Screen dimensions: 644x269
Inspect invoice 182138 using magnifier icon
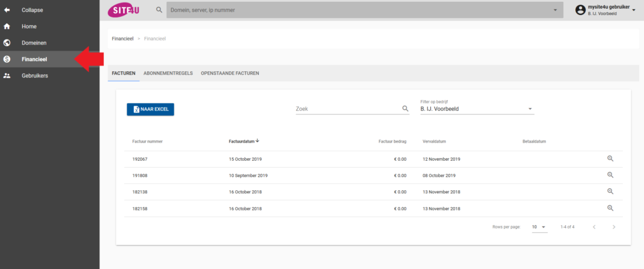pos(610,191)
